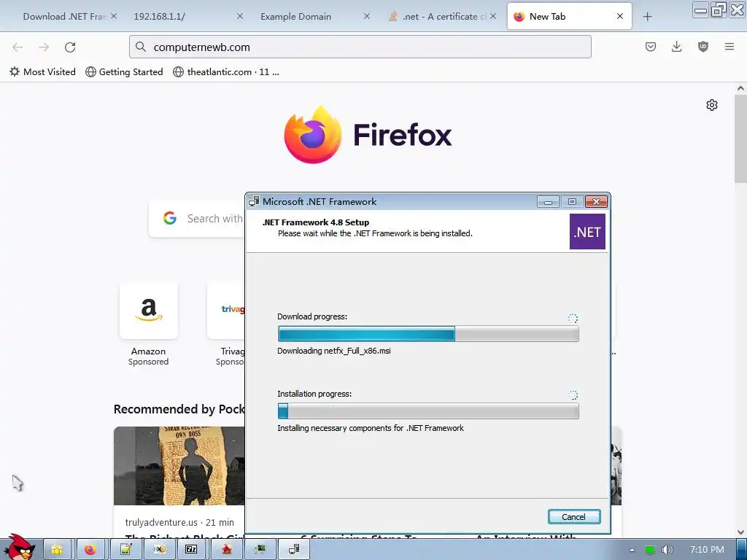
Task: Go back with the back arrow
Action: (x=18, y=47)
